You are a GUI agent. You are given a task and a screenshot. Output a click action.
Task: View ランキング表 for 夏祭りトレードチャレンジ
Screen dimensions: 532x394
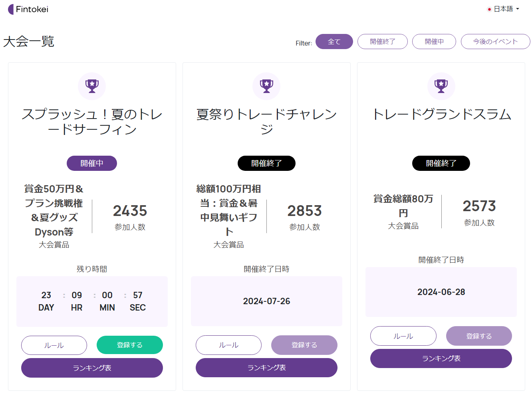[x=266, y=367]
